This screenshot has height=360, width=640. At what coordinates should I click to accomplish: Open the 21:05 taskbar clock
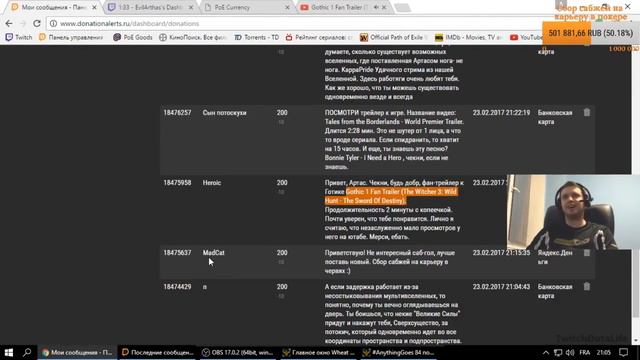pyautogui.click(x=604, y=353)
